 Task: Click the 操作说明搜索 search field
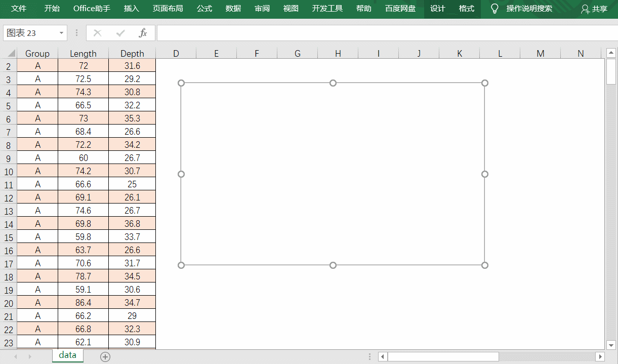tap(529, 9)
